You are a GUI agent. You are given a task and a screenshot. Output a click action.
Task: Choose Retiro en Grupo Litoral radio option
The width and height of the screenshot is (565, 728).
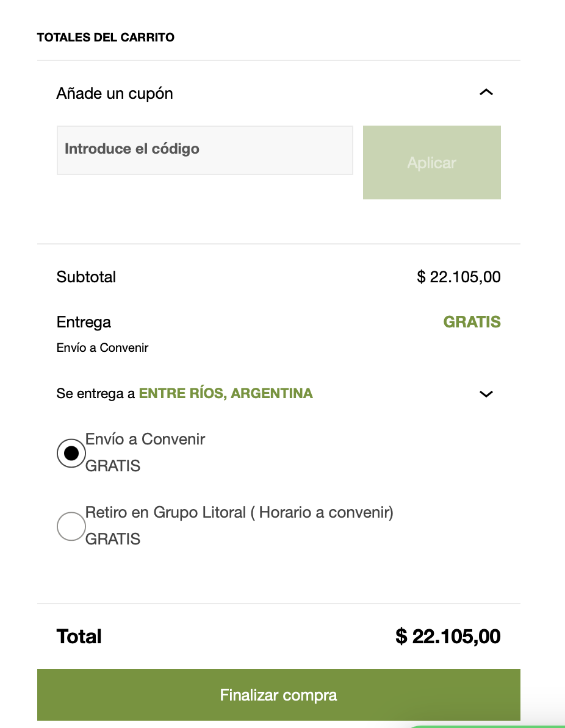tap(71, 526)
